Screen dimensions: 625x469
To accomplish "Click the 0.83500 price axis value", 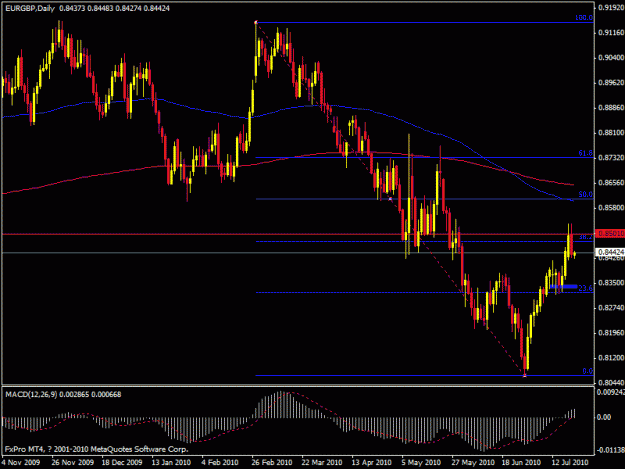I will tap(611, 283).
